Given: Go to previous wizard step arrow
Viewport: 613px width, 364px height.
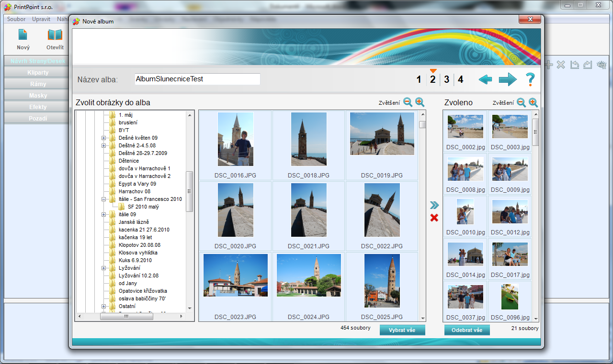Looking at the screenshot, I should click(486, 79).
